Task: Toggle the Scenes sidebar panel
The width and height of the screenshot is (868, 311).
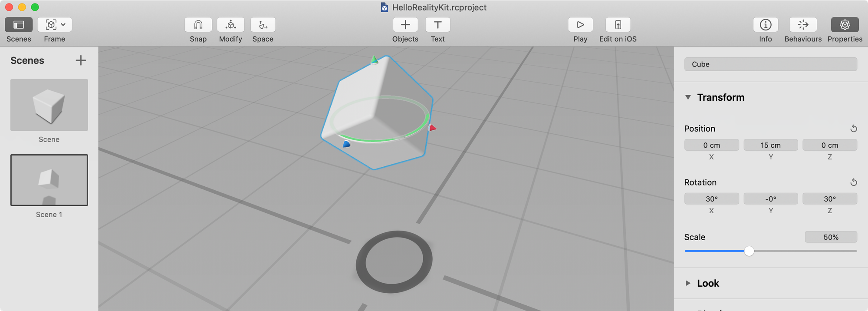Action: point(19,25)
